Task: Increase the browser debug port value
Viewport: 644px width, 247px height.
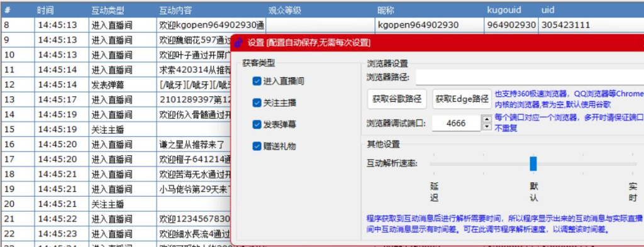Action: pos(487,119)
